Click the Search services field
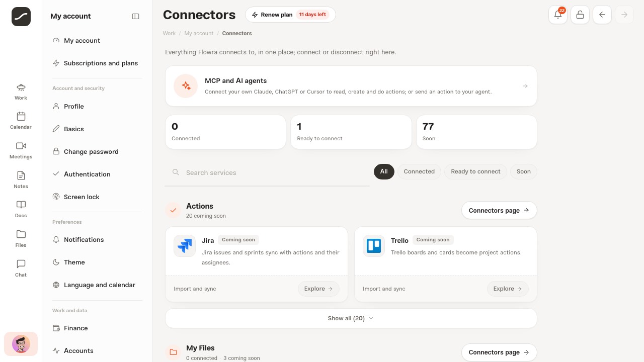 (267, 172)
